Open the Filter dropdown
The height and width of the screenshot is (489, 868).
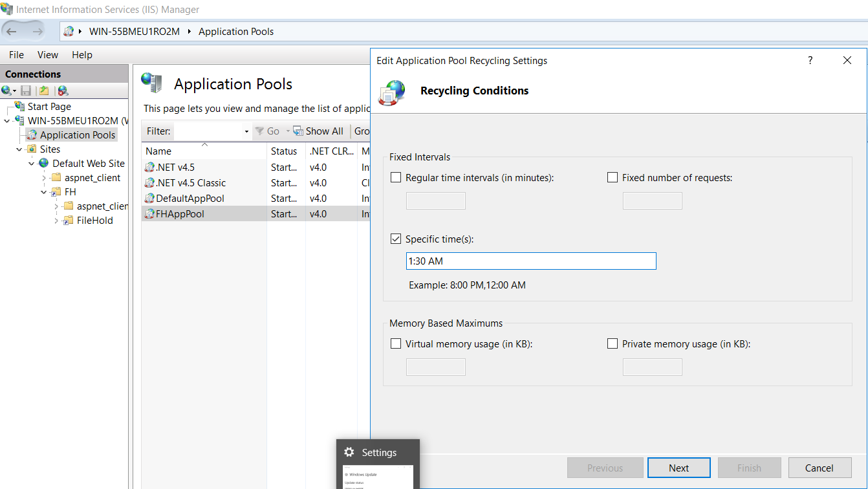point(245,131)
